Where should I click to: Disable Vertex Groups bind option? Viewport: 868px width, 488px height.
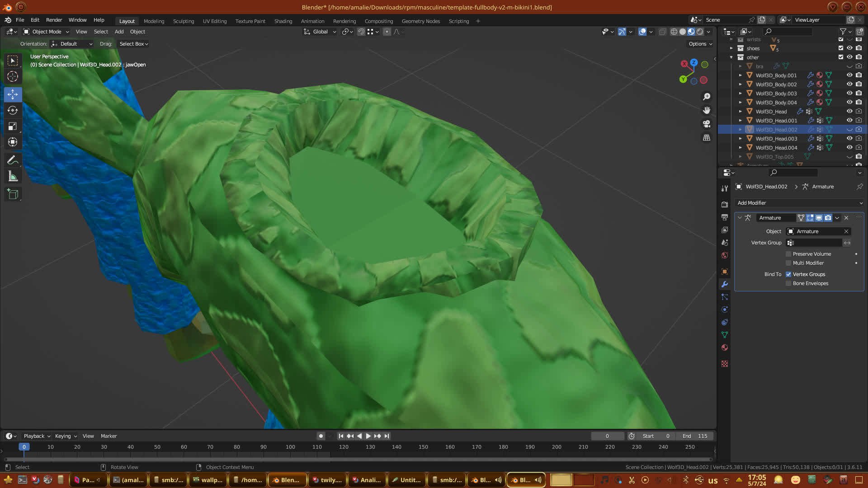pyautogui.click(x=788, y=274)
